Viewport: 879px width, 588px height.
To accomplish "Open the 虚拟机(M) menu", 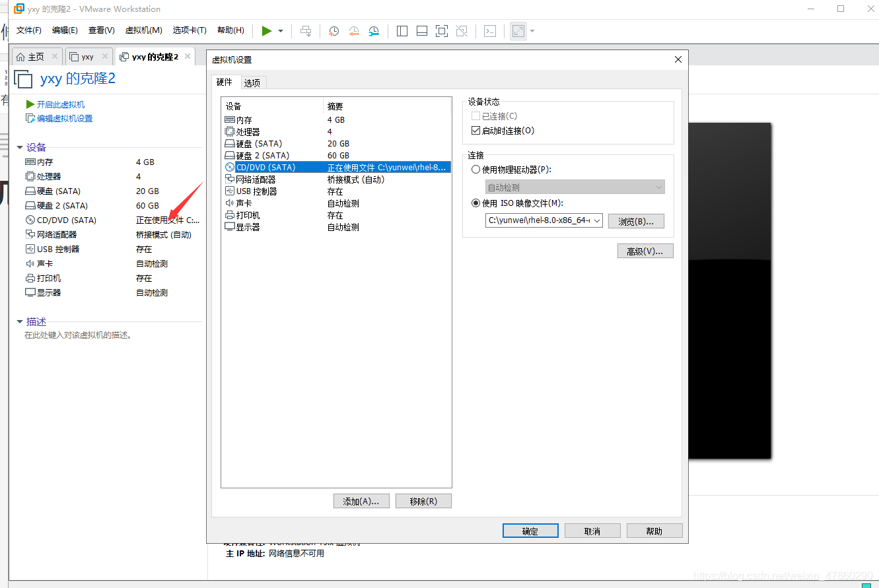I will click(x=144, y=30).
